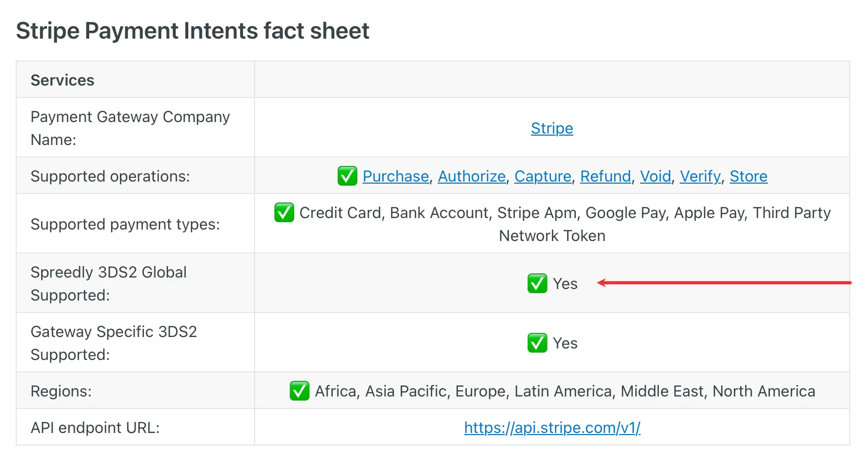Viewport: 868px width, 457px height.
Task: Select the 'Supported operations:' label
Action: tap(110, 176)
